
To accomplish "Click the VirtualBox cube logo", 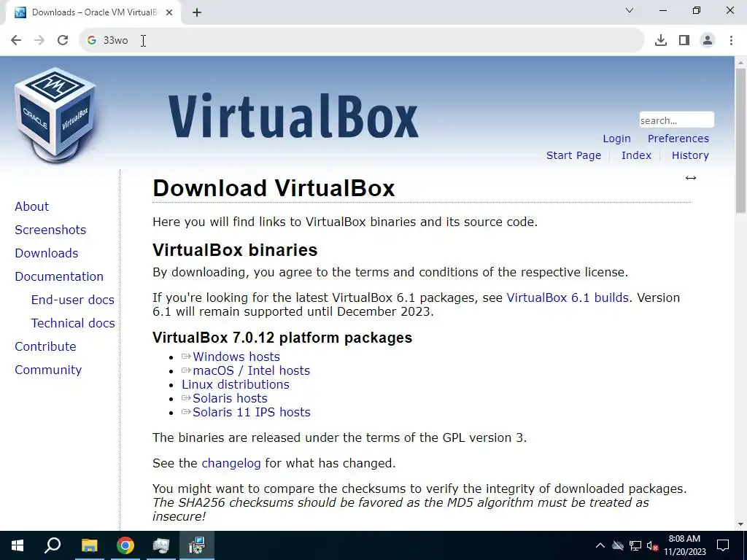I will point(55,115).
